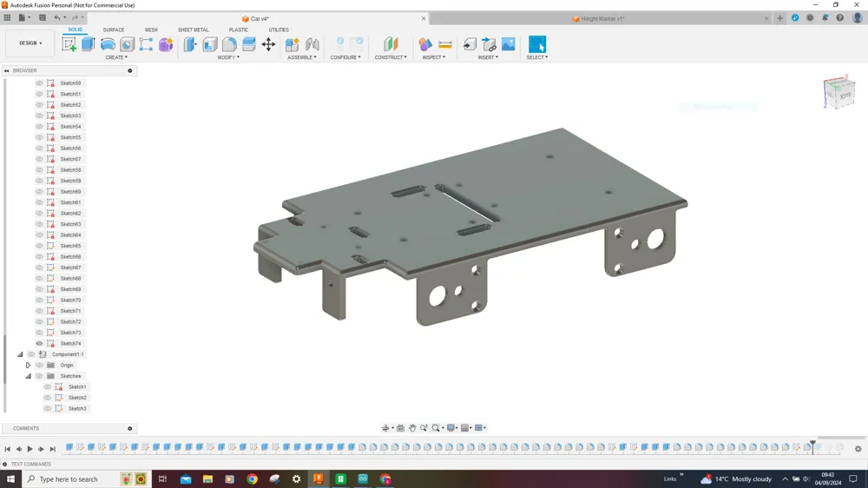This screenshot has width=868, height=488.
Task: Click the Pan hand icon in navigation bar
Action: click(x=411, y=427)
